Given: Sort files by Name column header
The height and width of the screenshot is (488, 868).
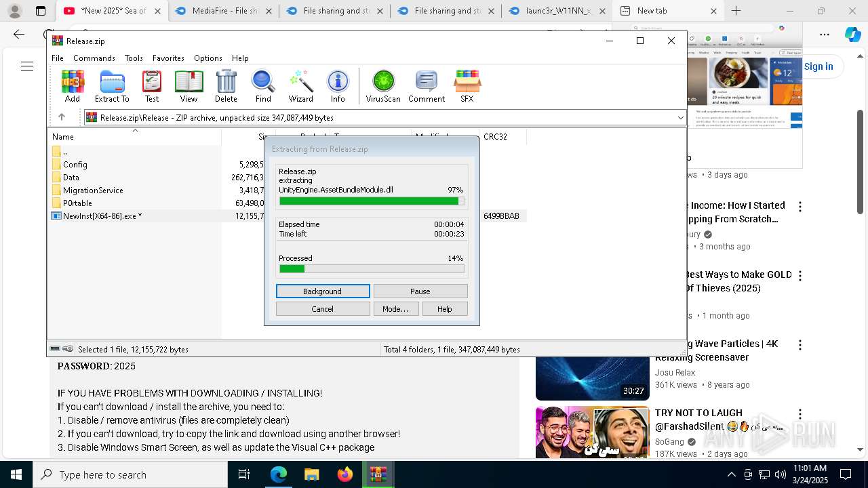Looking at the screenshot, I should [x=134, y=137].
